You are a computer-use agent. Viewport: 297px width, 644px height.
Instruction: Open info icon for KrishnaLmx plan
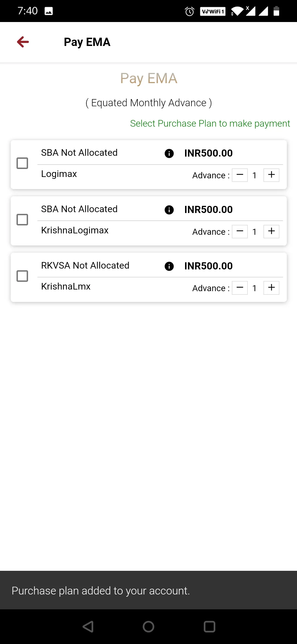click(169, 266)
